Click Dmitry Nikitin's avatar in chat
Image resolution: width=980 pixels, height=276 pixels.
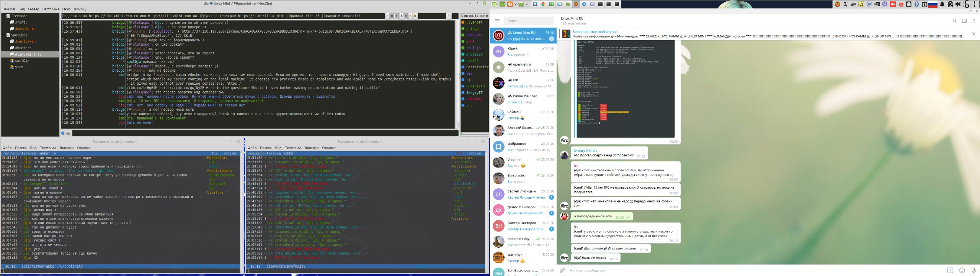564,155
